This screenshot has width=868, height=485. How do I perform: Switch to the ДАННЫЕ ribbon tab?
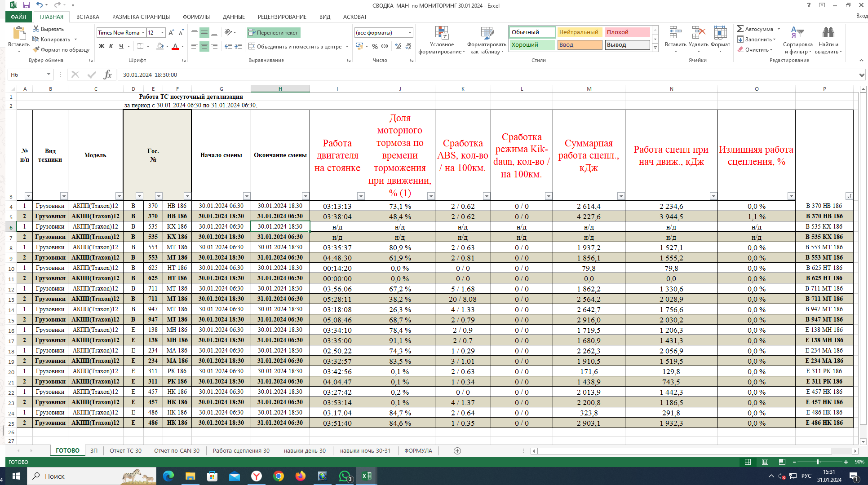point(234,17)
